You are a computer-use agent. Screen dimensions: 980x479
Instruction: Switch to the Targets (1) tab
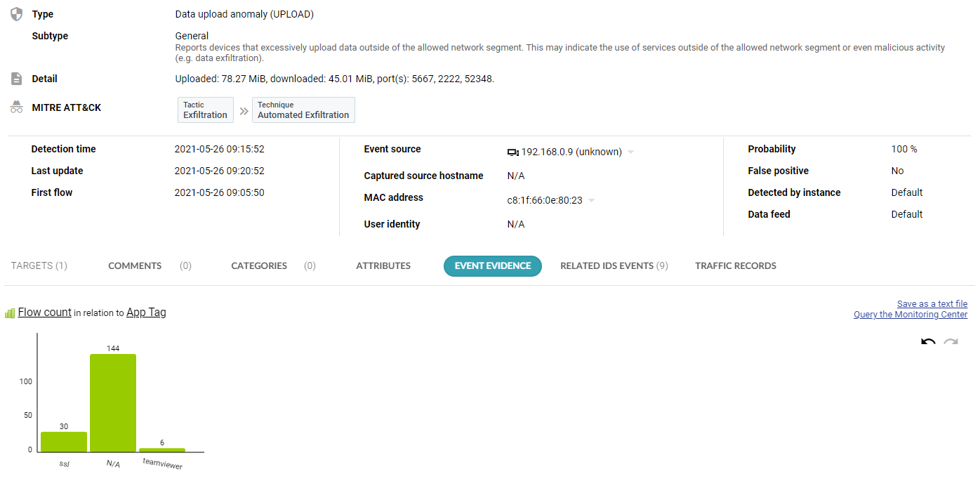click(x=39, y=265)
